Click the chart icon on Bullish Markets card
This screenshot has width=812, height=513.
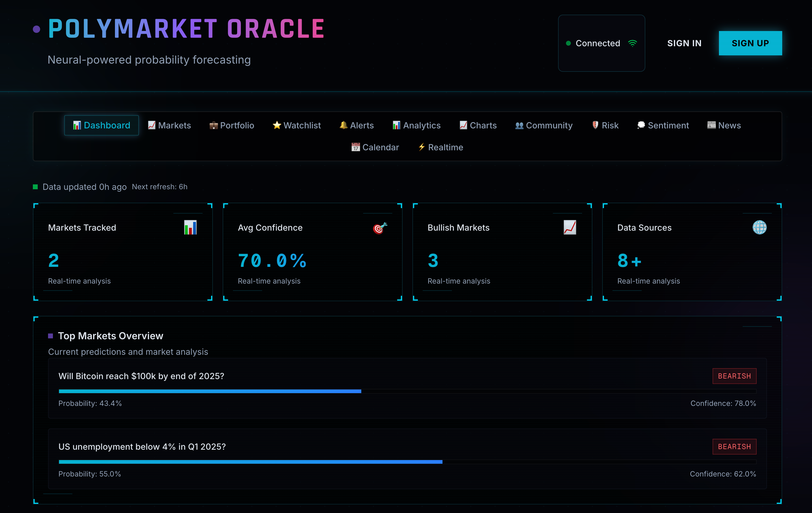[569, 227]
